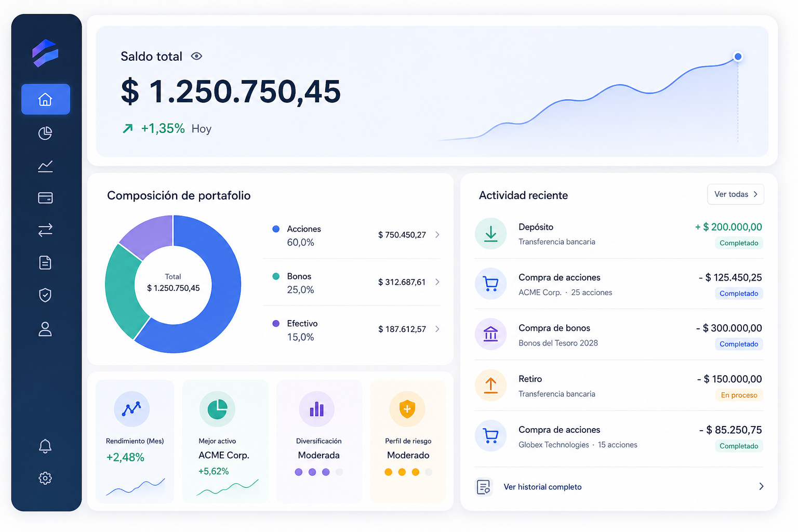Toggle Saldo total visibility eye
Screen dimensions: 798x532
click(196, 56)
